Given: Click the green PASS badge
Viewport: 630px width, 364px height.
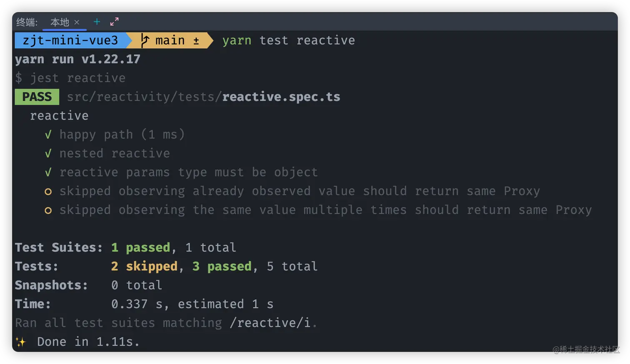Looking at the screenshot, I should 37,97.
